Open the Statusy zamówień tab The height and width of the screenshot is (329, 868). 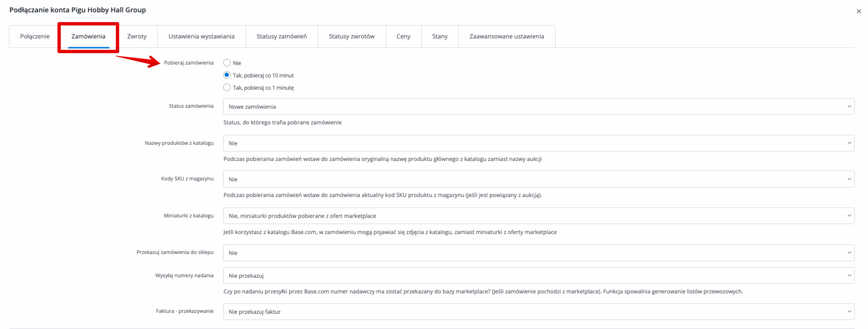(281, 36)
